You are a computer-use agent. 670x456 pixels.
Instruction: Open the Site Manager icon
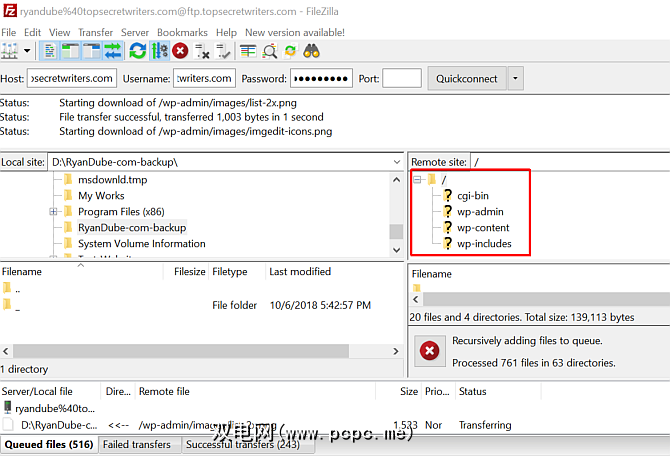tap(9, 51)
